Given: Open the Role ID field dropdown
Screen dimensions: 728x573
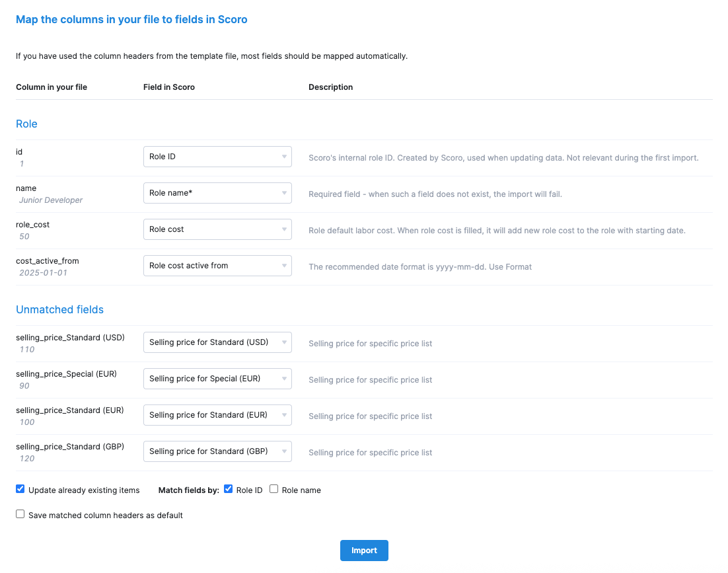Looking at the screenshot, I should pos(217,157).
